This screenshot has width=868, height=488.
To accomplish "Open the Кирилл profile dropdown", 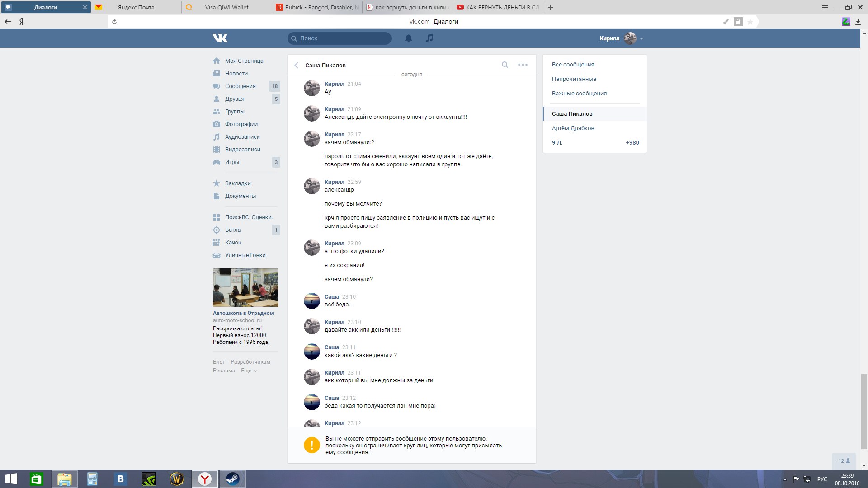I will coord(621,38).
